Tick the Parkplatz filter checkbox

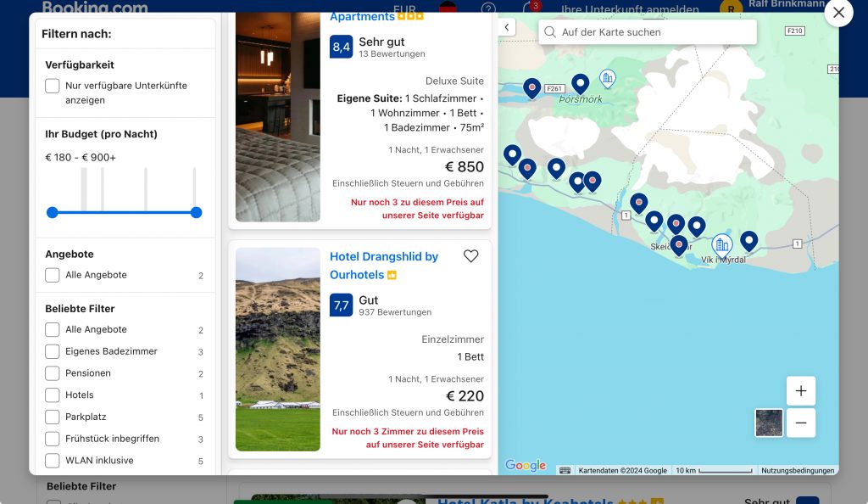click(x=53, y=417)
